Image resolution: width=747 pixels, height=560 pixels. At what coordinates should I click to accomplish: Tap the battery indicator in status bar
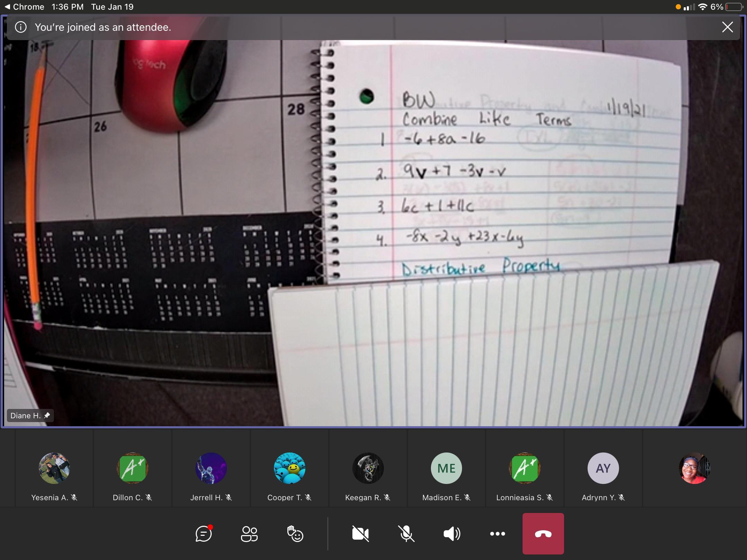[x=734, y=7]
